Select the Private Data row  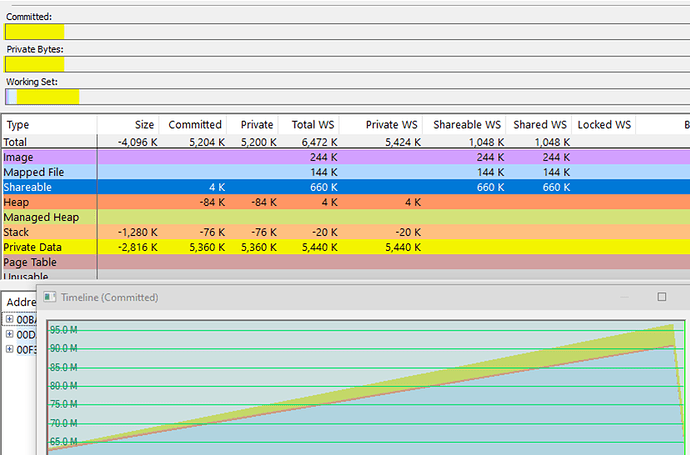346,247
